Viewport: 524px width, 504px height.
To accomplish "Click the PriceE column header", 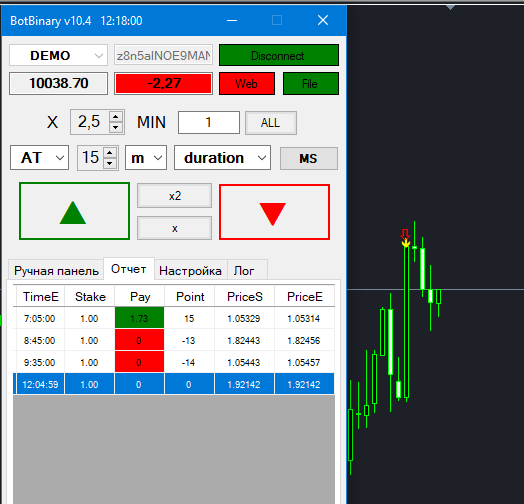I will coord(304,296).
